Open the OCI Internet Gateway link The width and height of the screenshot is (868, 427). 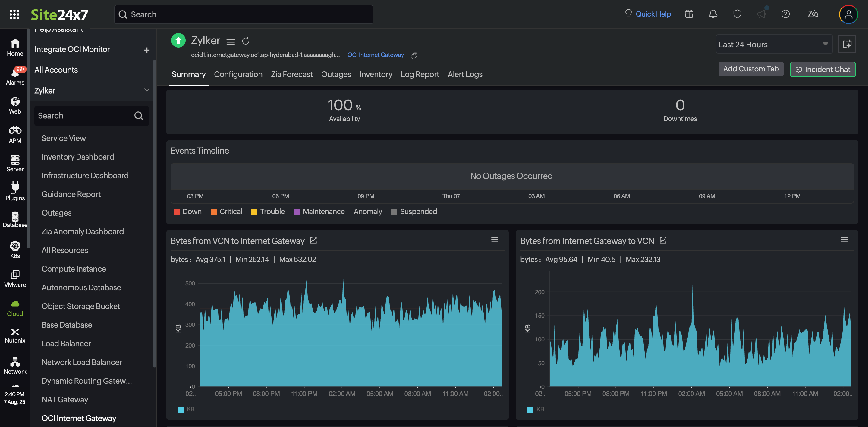click(375, 55)
